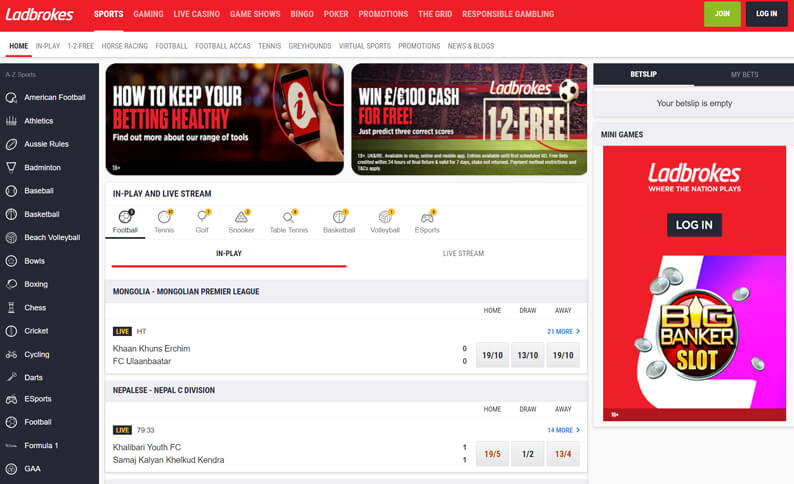Go to In-Play in the sub navigation
This screenshot has height=484, width=794.
(48, 46)
